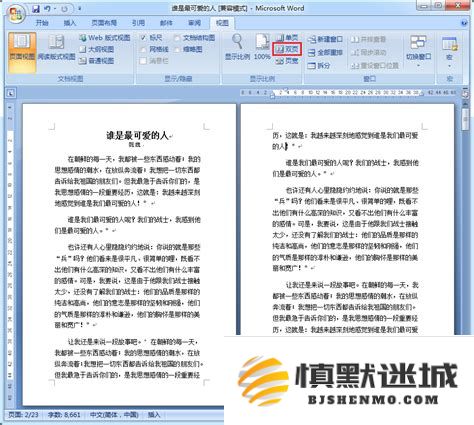
Task: Click the author name 魏巍 under the title
Action: click(x=135, y=145)
